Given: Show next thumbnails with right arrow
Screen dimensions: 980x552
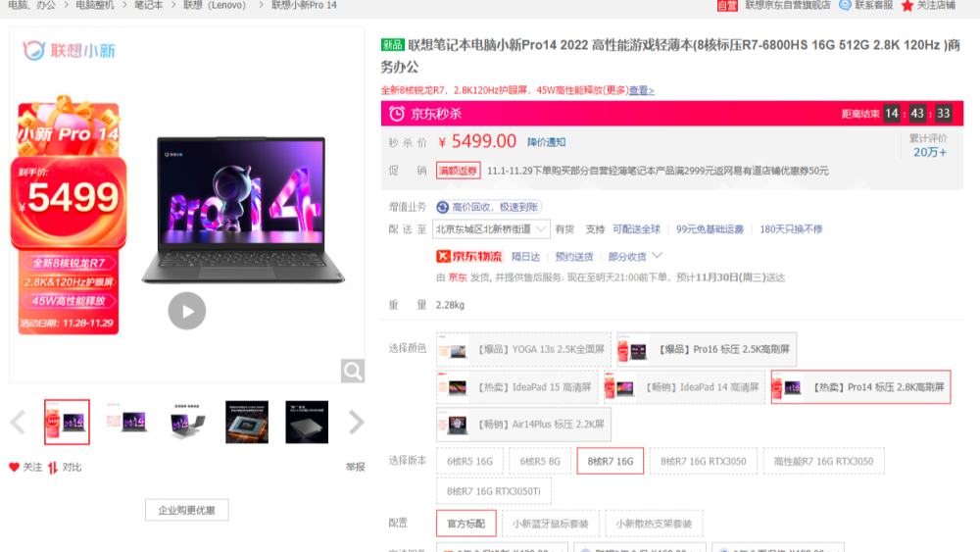Looking at the screenshot, I should click(x=357, y=422).
